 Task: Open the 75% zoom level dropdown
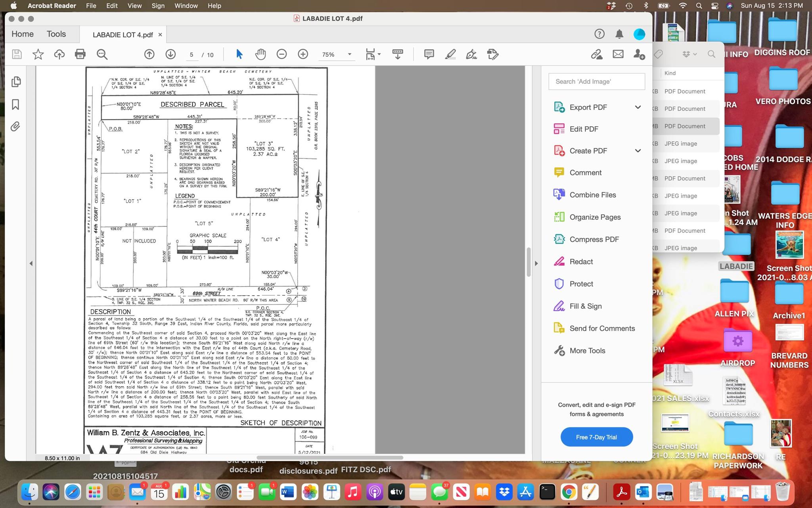[x=349, y=54]
